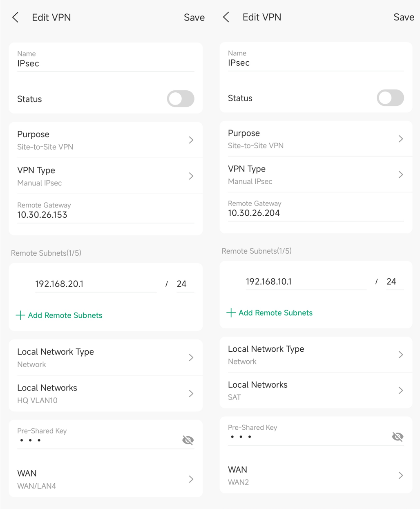Show the hidden Pre-Shared Key (right panel)

coord(398,436)
